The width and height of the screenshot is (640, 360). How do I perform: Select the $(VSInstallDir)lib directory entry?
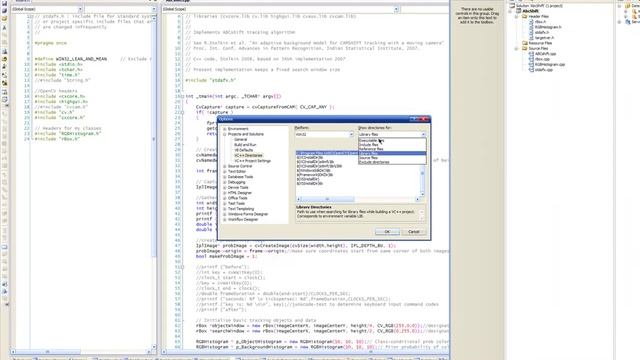tap(310, 184)
